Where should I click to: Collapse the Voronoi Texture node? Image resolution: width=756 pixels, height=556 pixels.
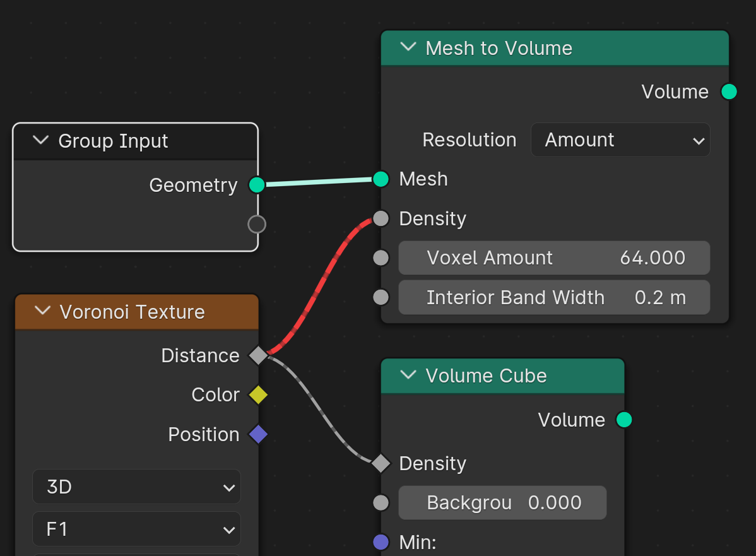43,311
